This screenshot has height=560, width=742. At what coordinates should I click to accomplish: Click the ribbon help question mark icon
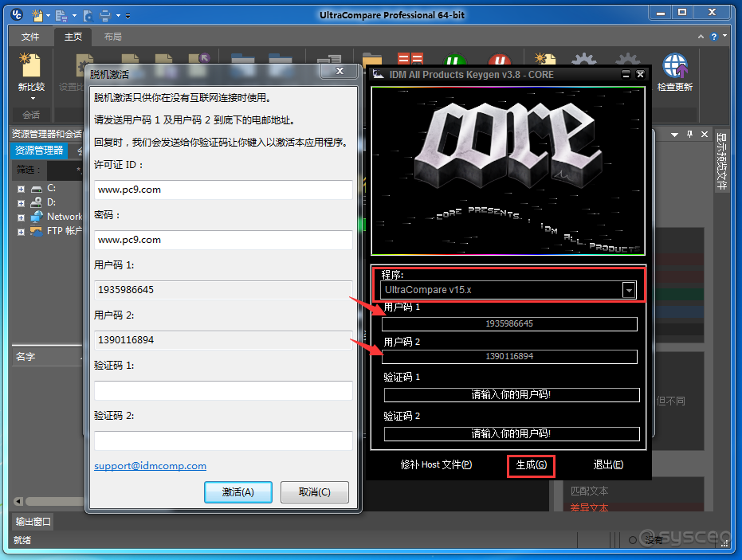pos(714,37)
